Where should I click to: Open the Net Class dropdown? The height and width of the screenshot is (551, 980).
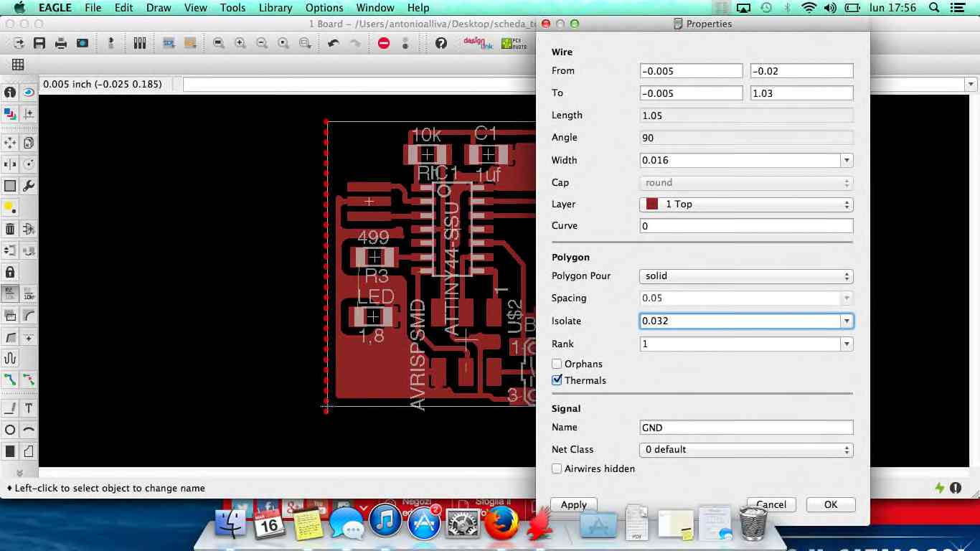(746, 450)
